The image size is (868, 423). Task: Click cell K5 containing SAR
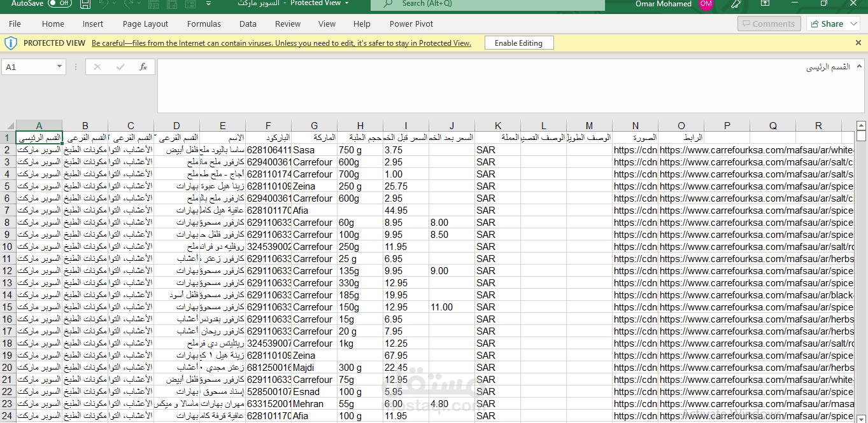pos(497,186)
